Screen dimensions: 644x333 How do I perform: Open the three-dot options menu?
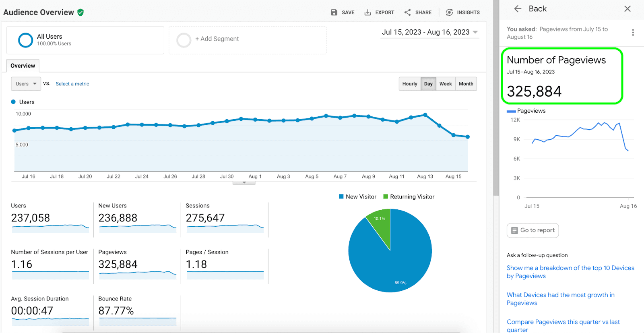click(633, 33)
